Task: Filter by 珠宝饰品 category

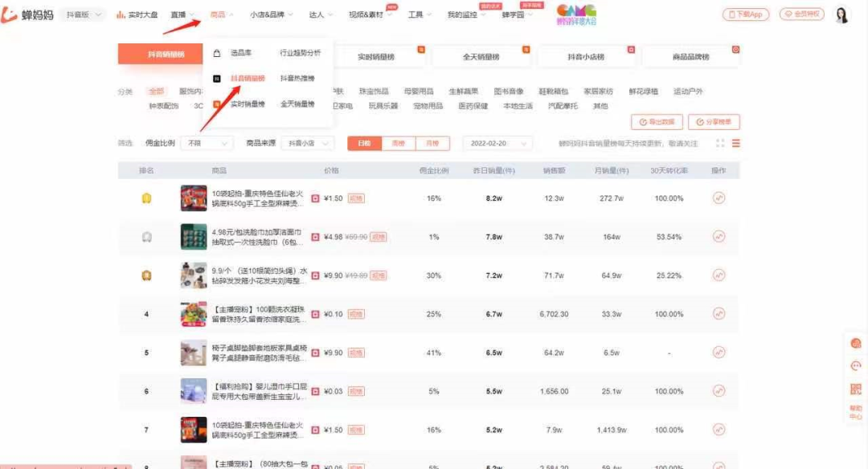Action: (x=374, y=92)
